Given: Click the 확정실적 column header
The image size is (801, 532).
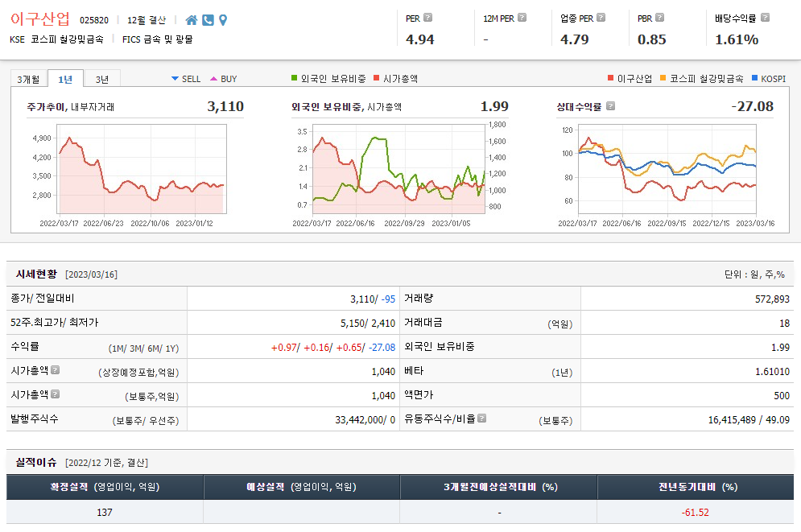Looking at the screenshot, I should pos(105,487).
